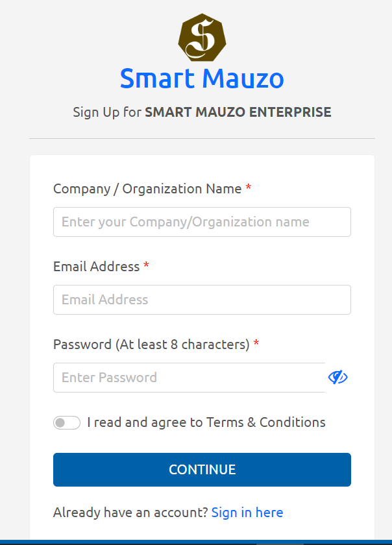This screenshot has height=545, width=392.
Task: Click the horizontal divider below the heading
Action: pos(202,139)
